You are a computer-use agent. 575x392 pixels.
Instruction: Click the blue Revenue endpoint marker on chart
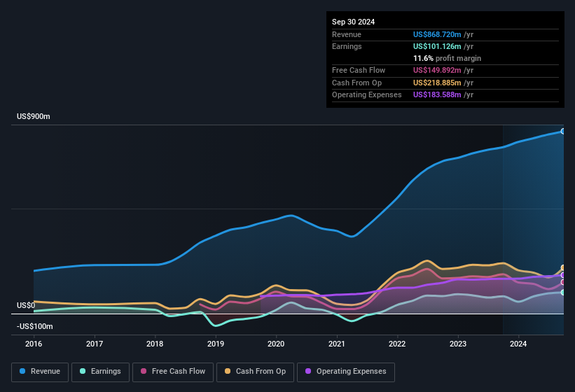(x=562, y=132)
